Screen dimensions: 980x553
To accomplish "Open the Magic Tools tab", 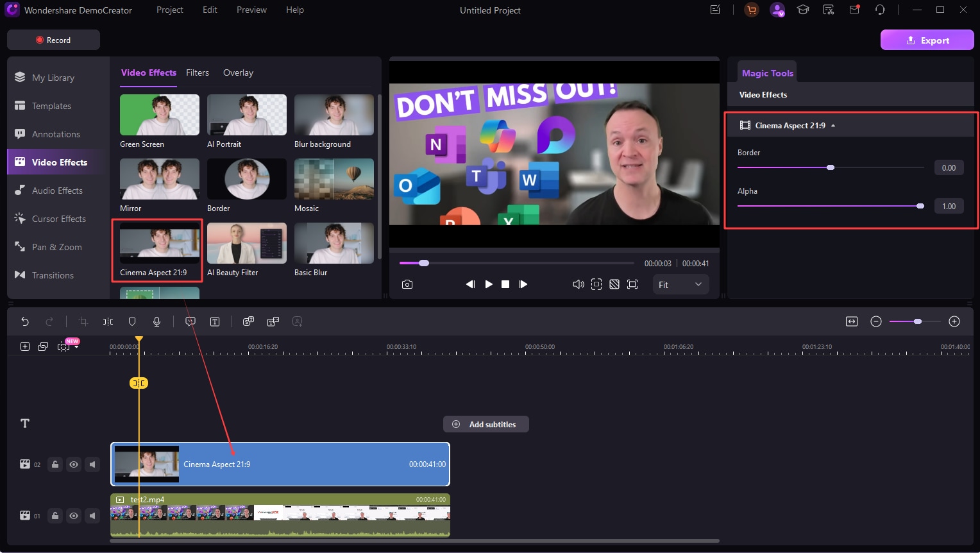I will tap(768, 73).
